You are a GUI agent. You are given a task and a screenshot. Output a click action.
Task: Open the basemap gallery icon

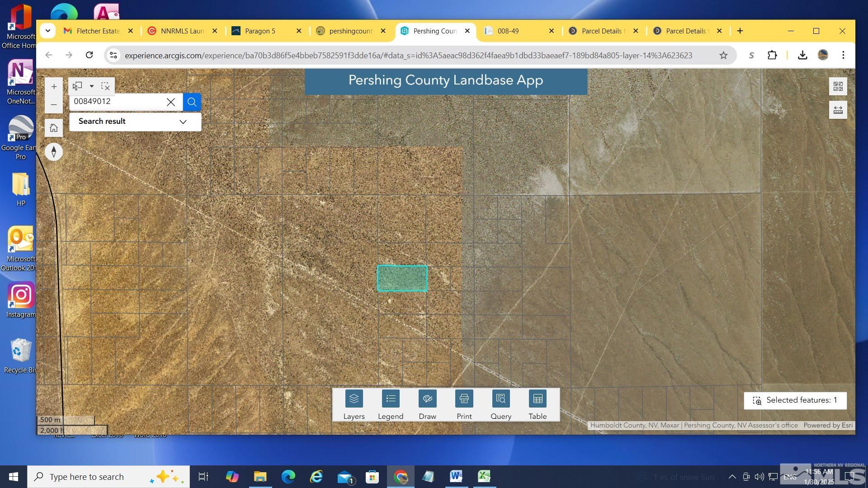point(838,86)
